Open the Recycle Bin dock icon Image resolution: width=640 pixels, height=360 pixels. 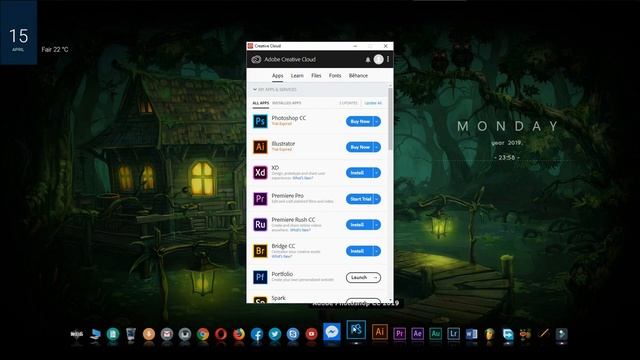click(131, 334)
